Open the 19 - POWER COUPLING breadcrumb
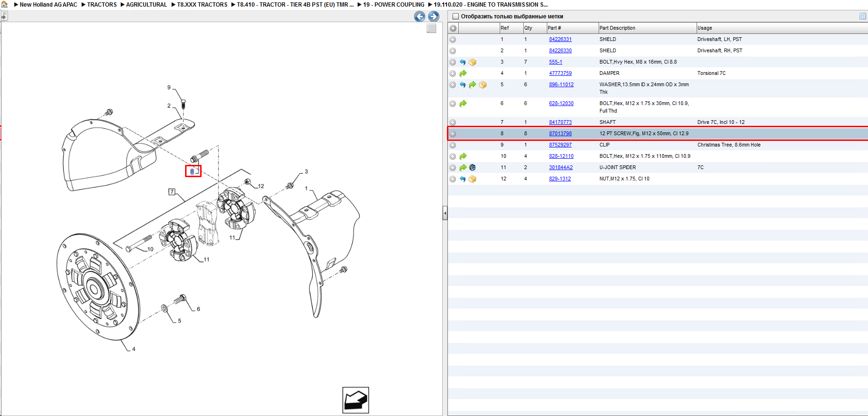The width and height of the screenshot is (868, 416). pos(393,5)
